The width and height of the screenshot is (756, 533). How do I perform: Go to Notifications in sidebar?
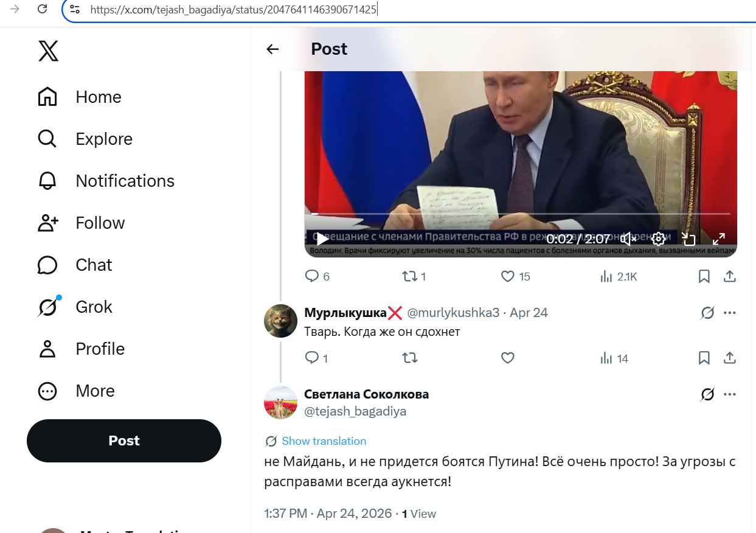point(125,181)
